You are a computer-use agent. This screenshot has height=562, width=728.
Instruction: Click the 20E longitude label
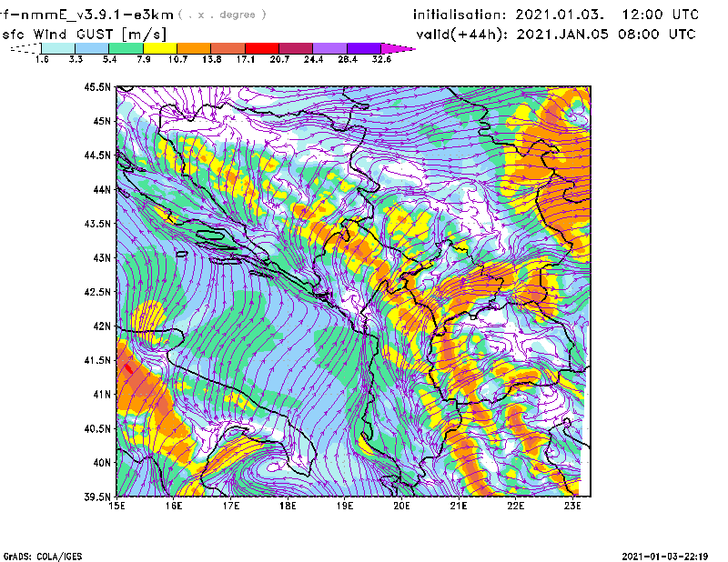401,506
